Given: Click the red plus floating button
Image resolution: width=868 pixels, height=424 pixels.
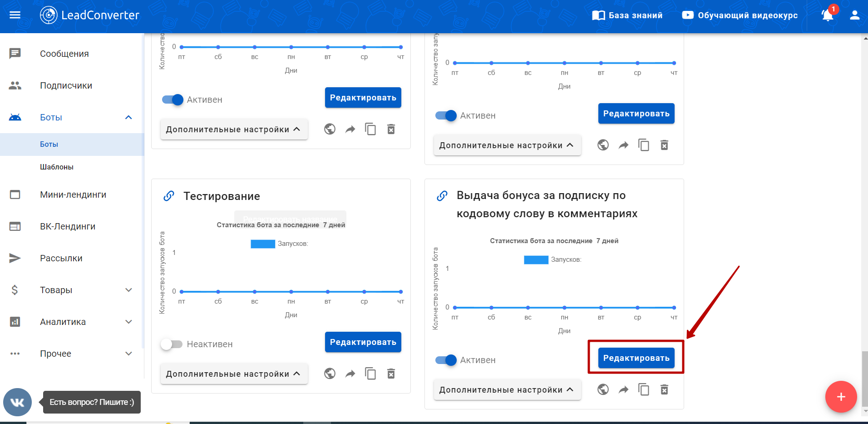Looking at the screenshot, I should click(841, 397).
